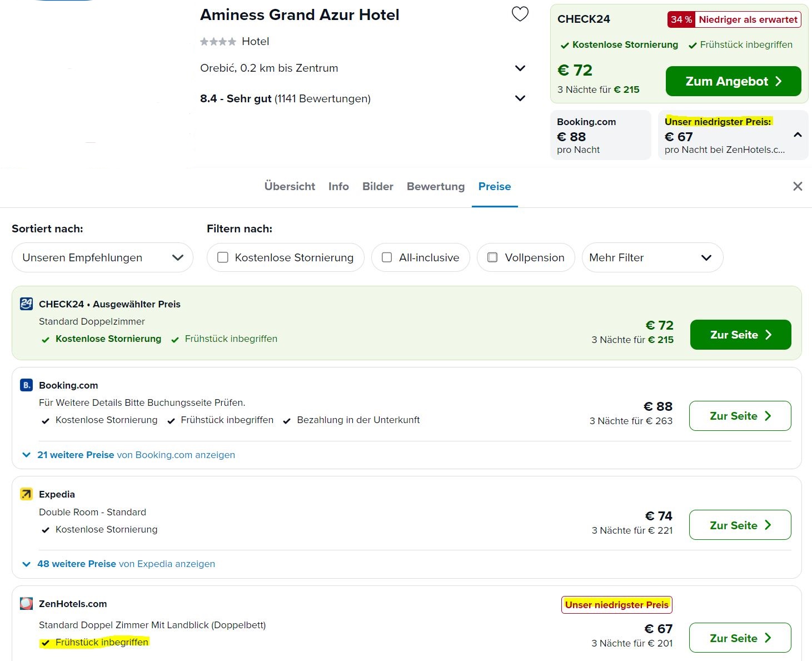This screenshot has height=661, width=812.
Task: Click the CHECK24 provider logo icon
Action: pyautogui.click(x=26, y=304)
